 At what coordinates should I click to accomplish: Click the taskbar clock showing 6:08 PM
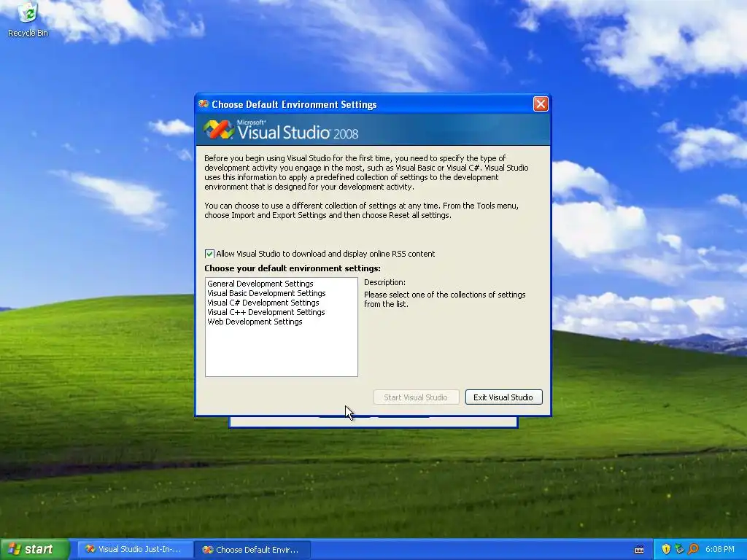pyautogui.click(x=720, y=550)
